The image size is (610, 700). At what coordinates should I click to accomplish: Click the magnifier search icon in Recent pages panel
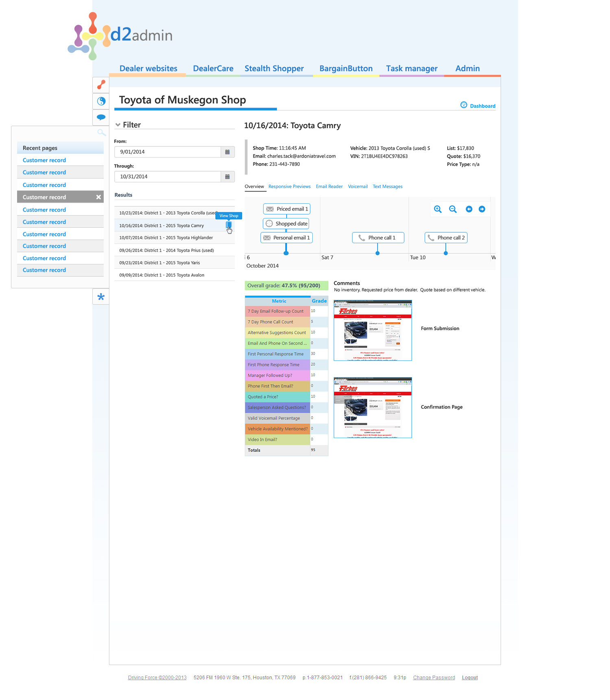tap(101, 133)
